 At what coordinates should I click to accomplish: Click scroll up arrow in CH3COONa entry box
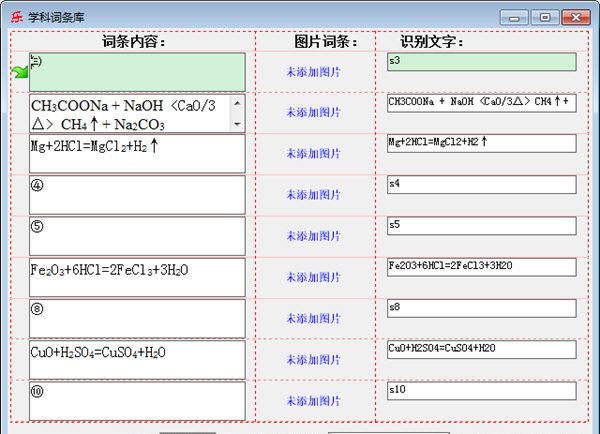[x=237, y=103]
